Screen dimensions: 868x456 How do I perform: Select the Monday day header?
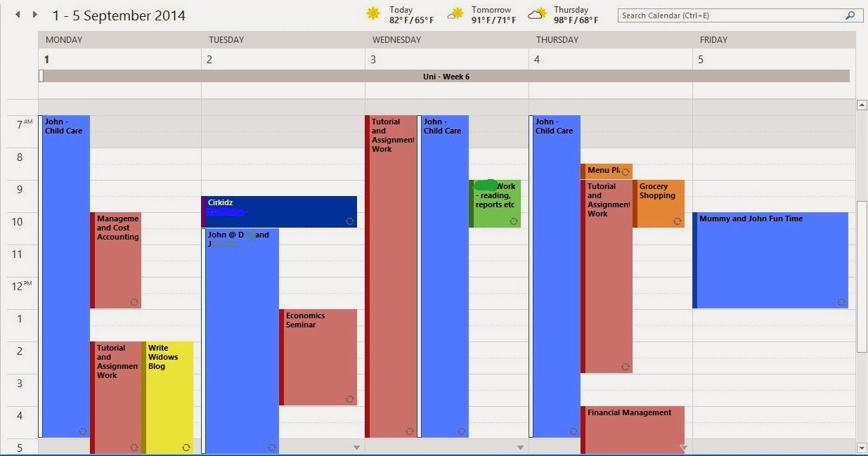click(119, 40)
